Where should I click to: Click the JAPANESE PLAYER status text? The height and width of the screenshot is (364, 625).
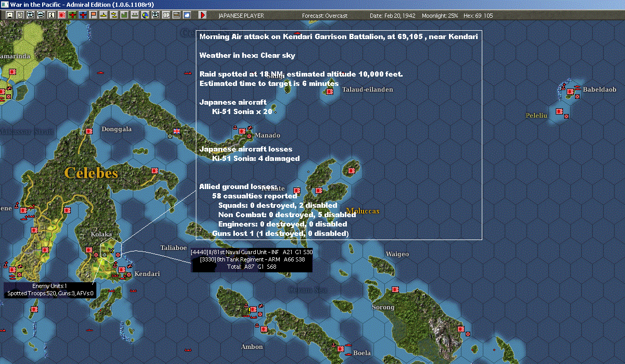[241, 16]
